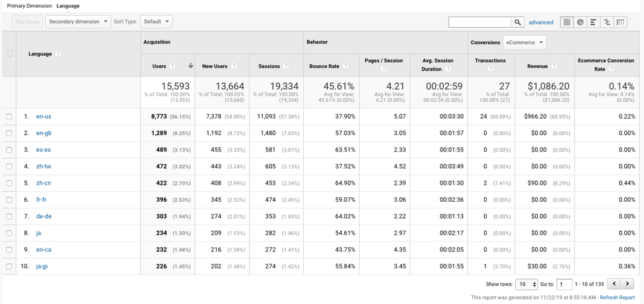The height and width of the screenshot is (304, 644).
Task: Open the en-ca language link
Action: tap(44, 249)
